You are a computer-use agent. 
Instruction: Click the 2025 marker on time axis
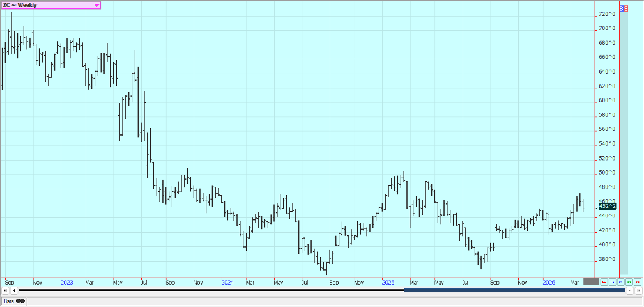coord(388,281)
